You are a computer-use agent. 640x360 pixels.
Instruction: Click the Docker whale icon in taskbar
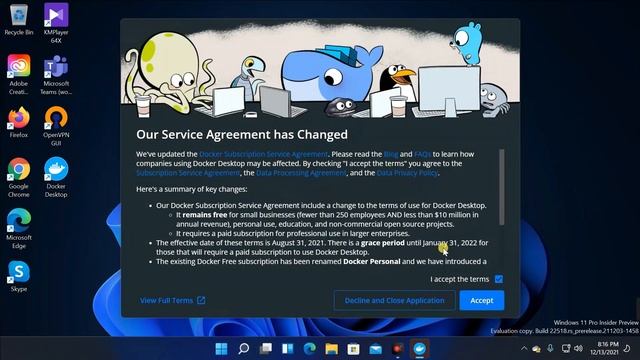(420, 349)
